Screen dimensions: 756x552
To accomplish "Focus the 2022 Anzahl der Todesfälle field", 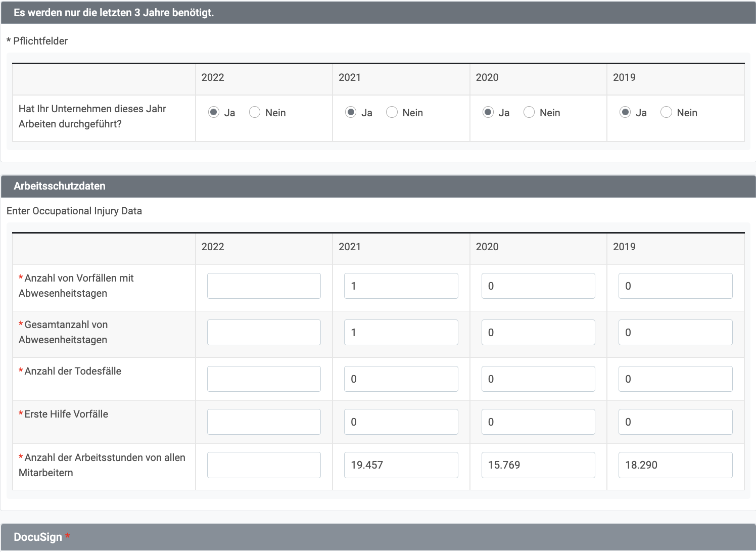I will click(264, 379).
